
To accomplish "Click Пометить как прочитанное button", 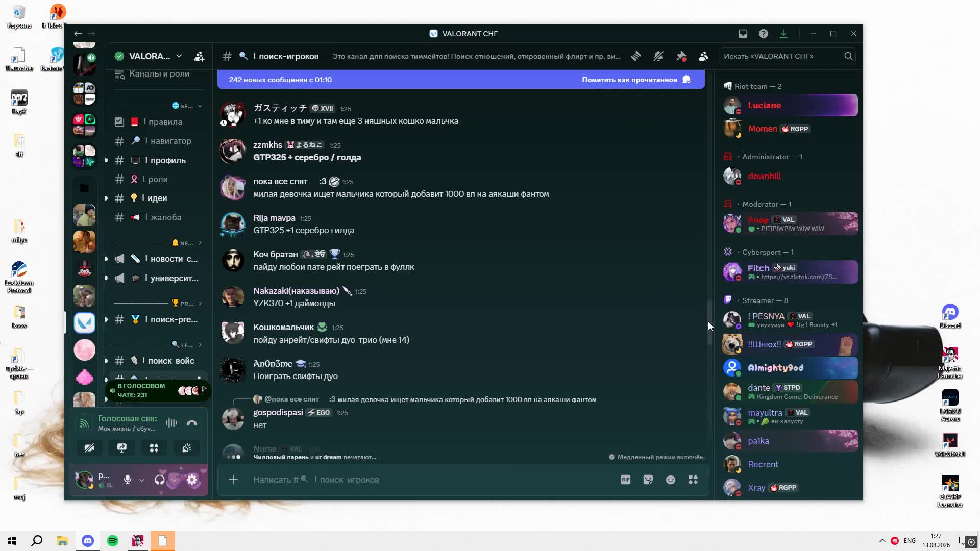I will [636, 80].
